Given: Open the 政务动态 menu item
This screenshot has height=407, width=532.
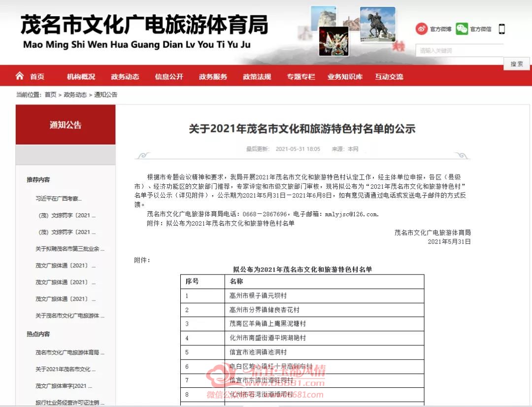Looking at the screenshot, I should (x=125, y=77).
